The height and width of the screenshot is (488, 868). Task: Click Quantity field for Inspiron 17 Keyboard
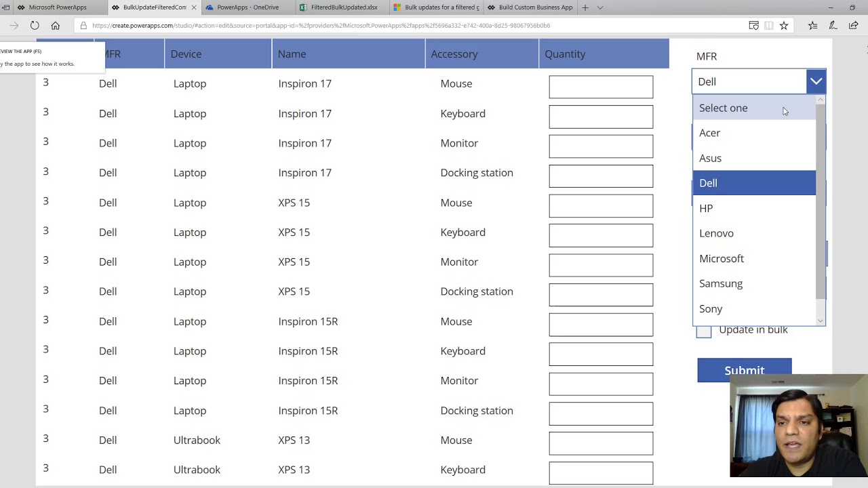coord(601,117)
